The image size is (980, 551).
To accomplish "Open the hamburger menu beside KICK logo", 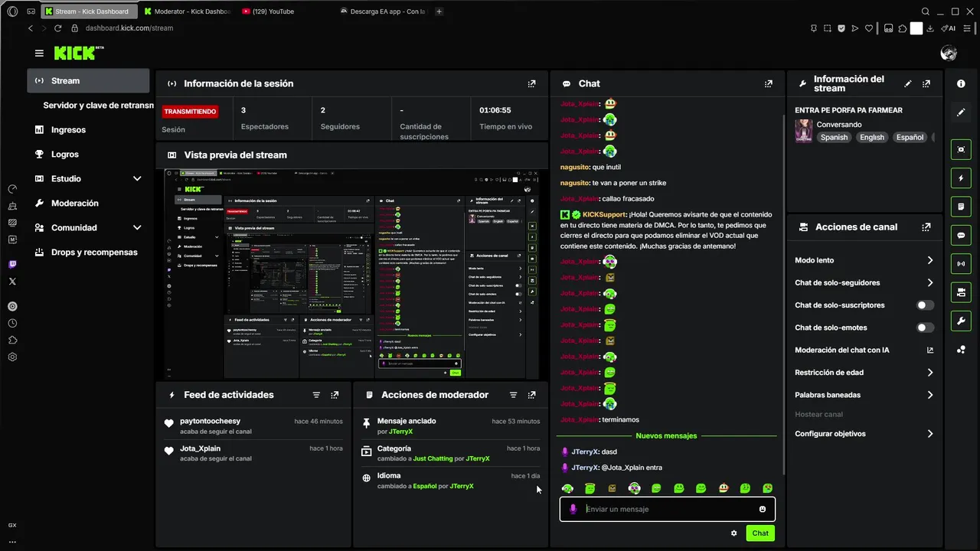I will click(x=39, y=53).
